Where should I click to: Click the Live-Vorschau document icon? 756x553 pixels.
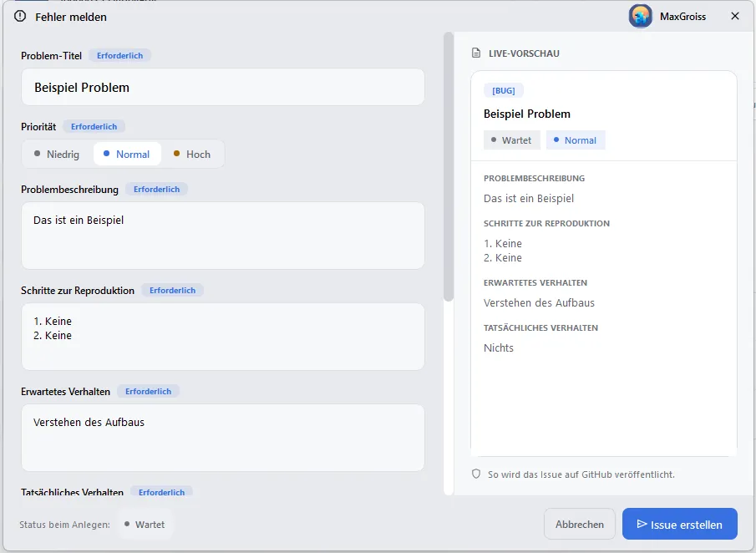click(x=476, y=53)
